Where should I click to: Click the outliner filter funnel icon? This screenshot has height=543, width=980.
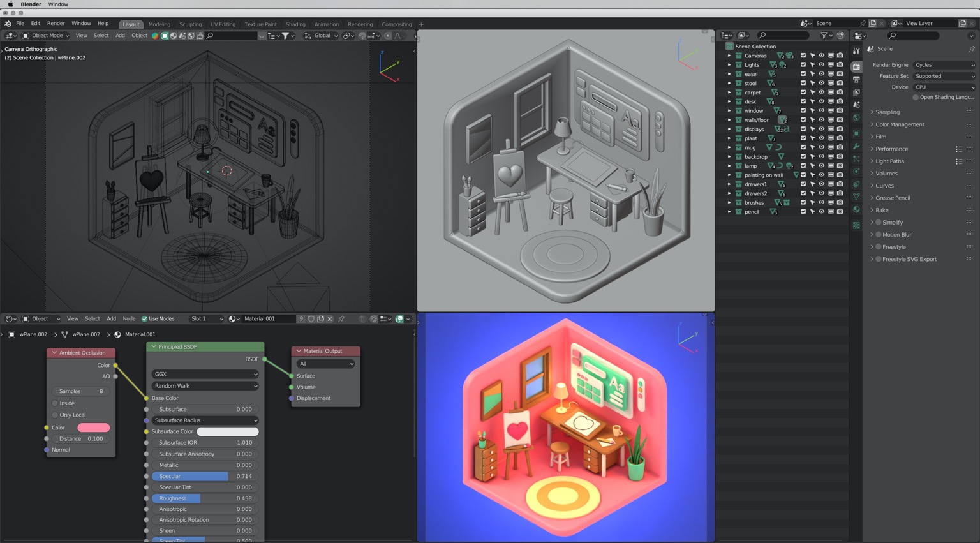pyautogui.click(x=824, y=36)
